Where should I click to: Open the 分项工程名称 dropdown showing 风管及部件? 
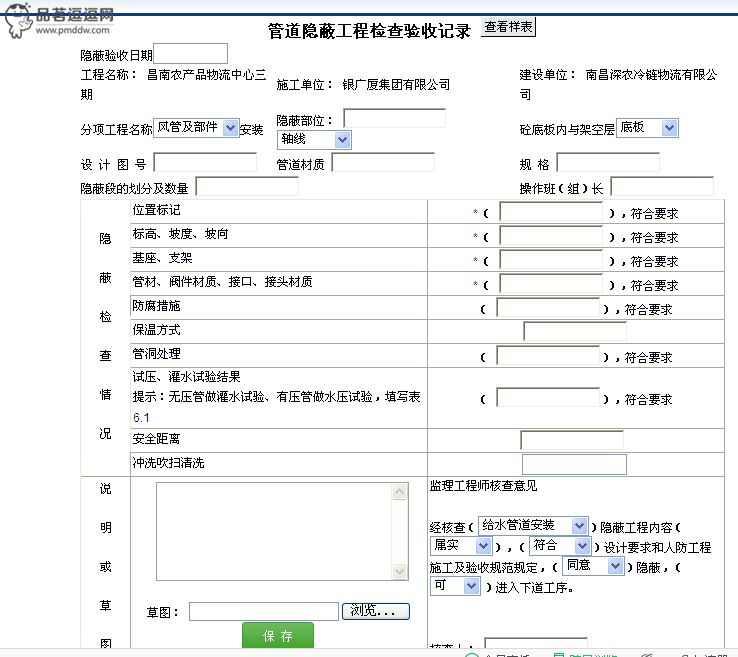[x=196, y=128]
